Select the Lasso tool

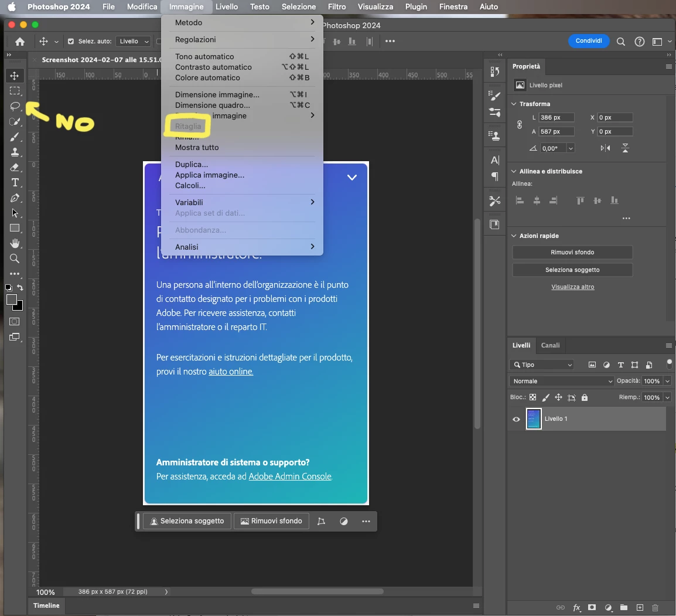(15, 106)
